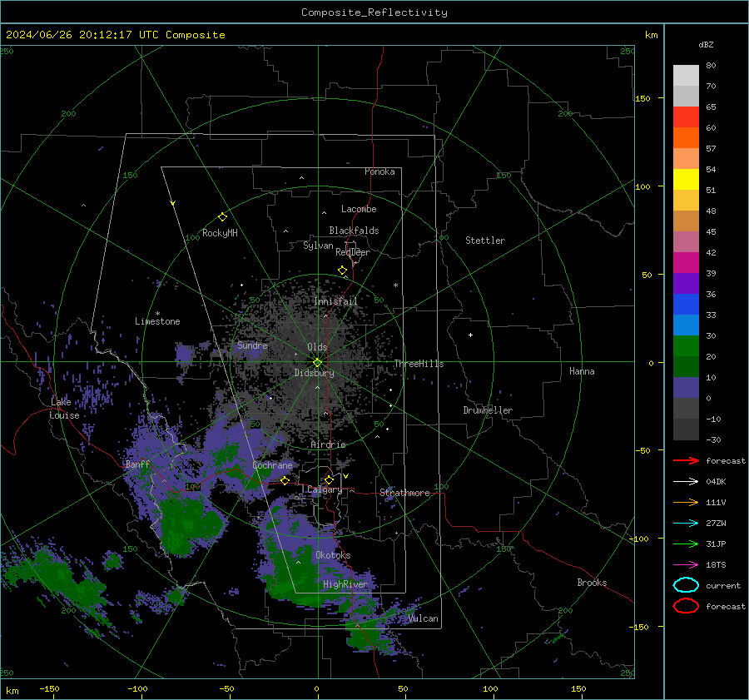This screenshot has height=700, width=749.
Task: Click the Airdrie label
Action: pyautogui.click(x=328, y=444)
